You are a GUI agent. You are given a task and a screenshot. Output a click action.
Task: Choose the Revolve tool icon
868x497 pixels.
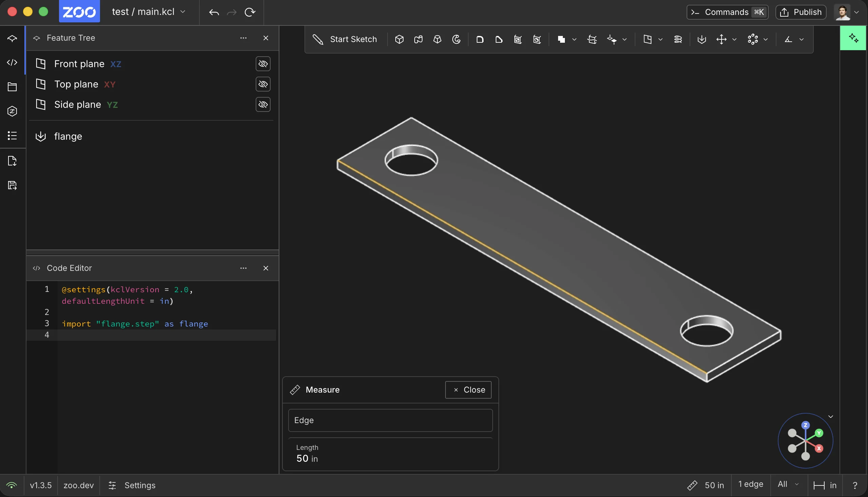[x=456, y=40]
